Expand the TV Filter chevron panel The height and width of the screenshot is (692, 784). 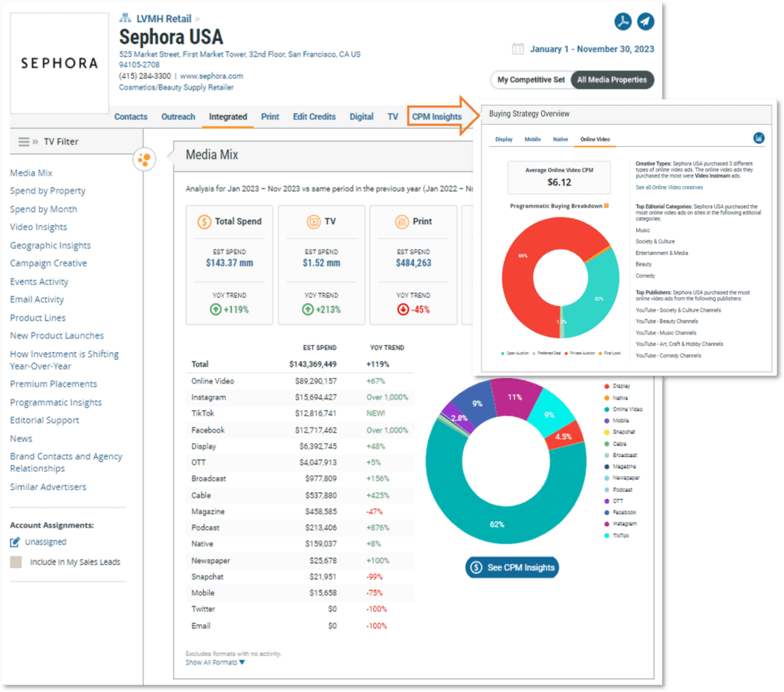point(35,142)
